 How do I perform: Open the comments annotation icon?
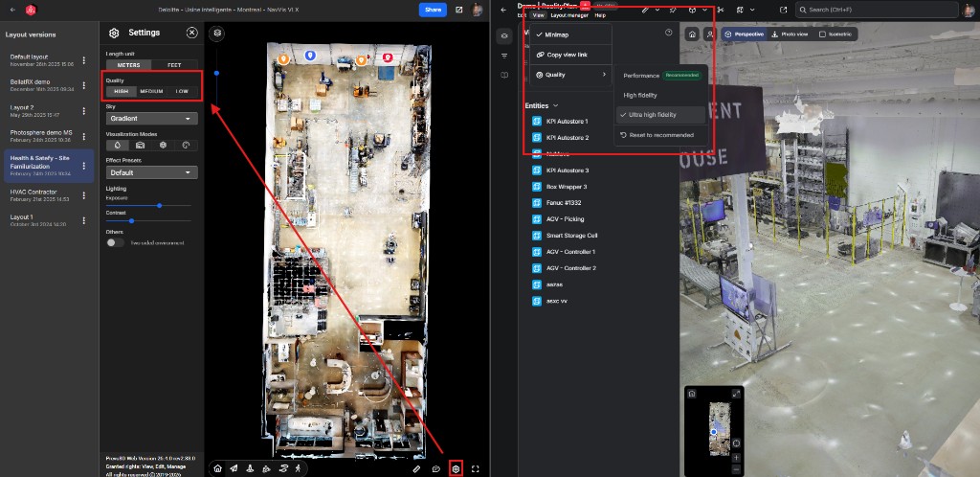click(436, 469)
